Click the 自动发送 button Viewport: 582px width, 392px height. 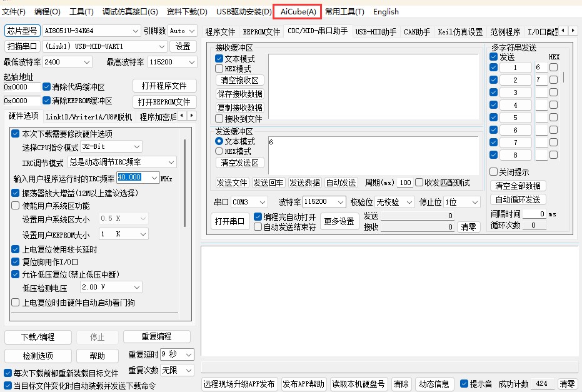click(341, 183)
